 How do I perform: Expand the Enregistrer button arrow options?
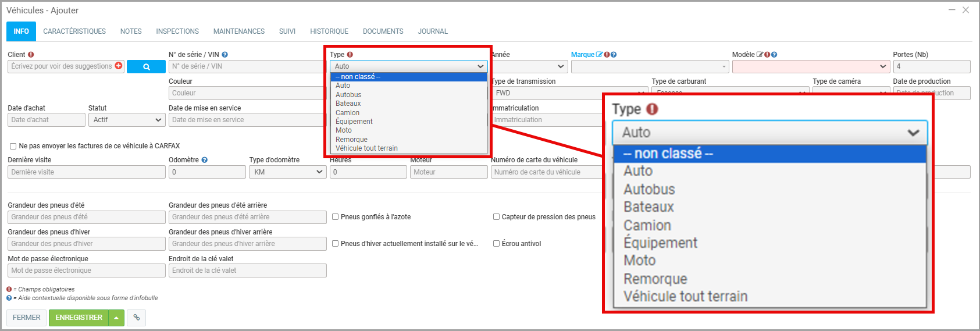tap(116, 318)
